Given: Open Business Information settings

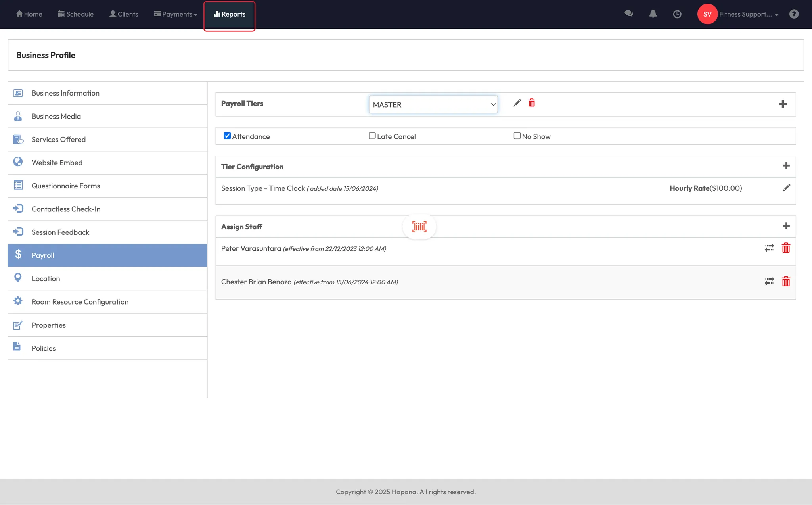Looking at the screenshot, I should [65, 93].
